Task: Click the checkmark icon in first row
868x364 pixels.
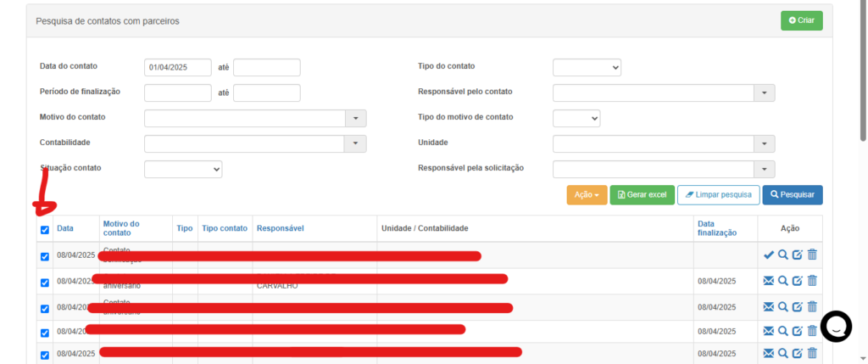Action: point(768,255)
